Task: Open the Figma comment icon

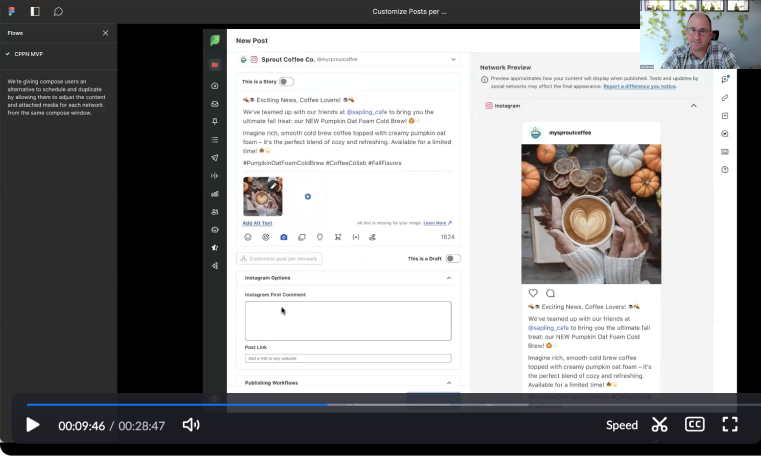Action: tap(58, 11)
